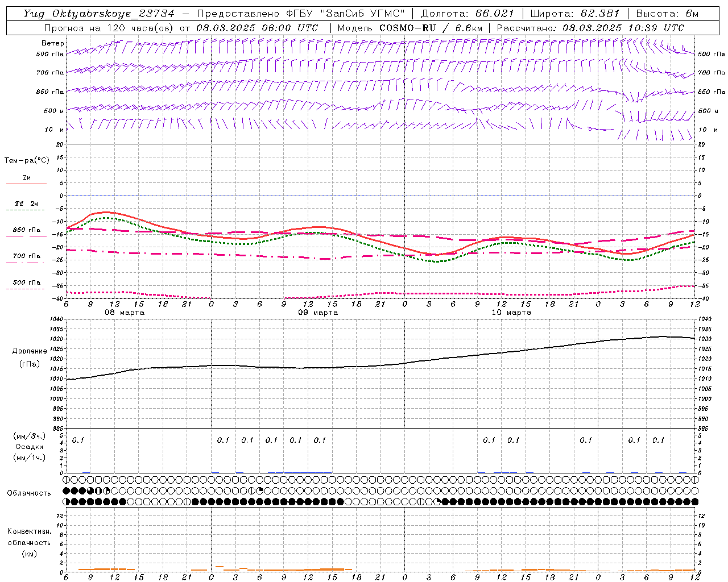Viewport: 728px width, 582px height.
Task: Click the "Ветер" wind panel label
Action: [53, 43]
